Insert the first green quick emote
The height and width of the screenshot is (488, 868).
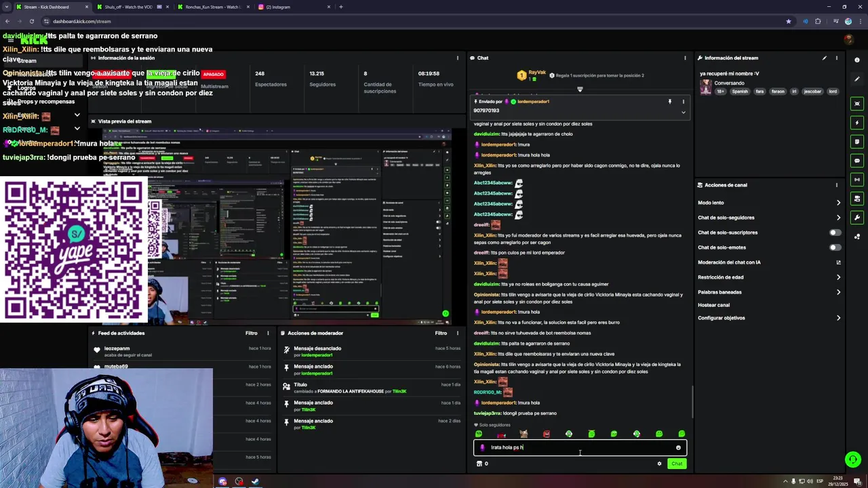pyautogui.click(x=479, y=434)
